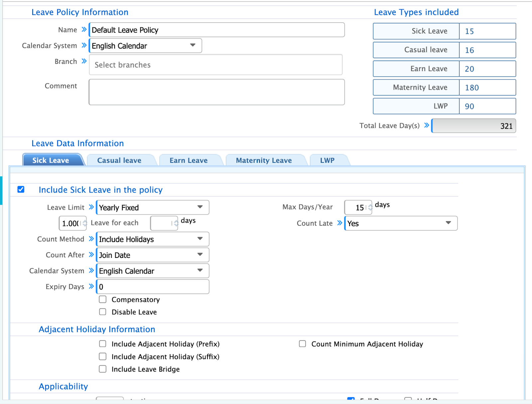Toggle Include Leave Bridge checkbox
The width and height of the screenshot is (532, 404).
[103, 369]
